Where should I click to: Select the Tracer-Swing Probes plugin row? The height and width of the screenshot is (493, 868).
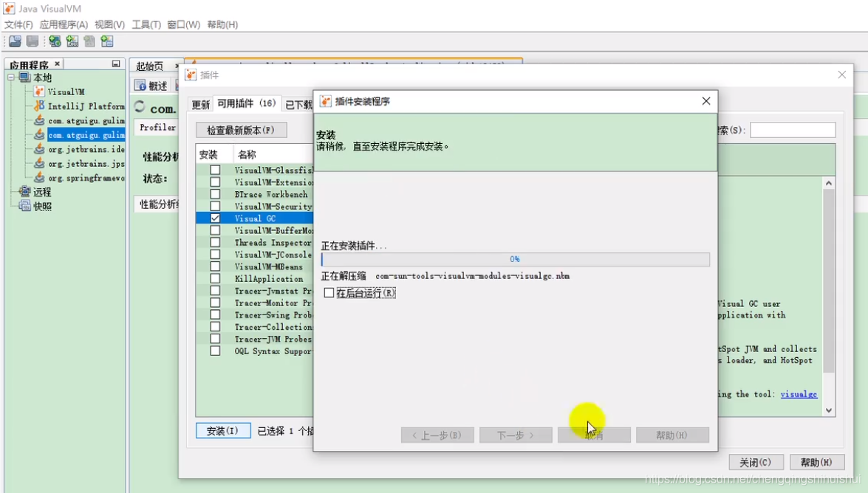[255, 315]
